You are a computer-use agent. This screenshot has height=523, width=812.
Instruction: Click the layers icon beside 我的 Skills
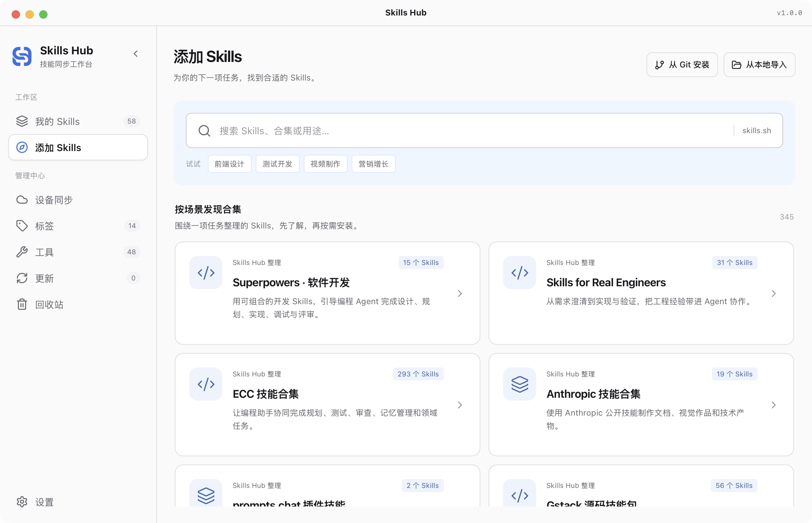tap(22, 121)
